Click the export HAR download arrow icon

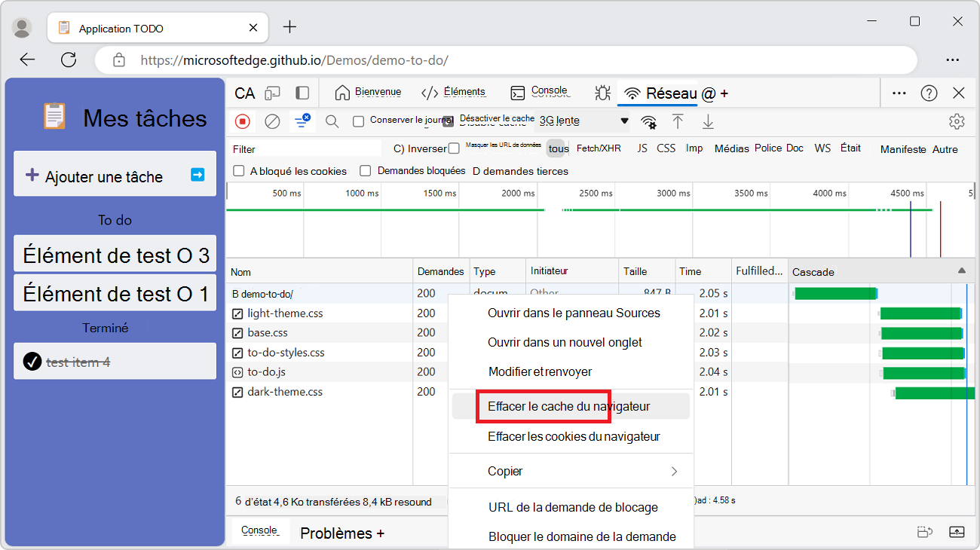coord(708,121)
